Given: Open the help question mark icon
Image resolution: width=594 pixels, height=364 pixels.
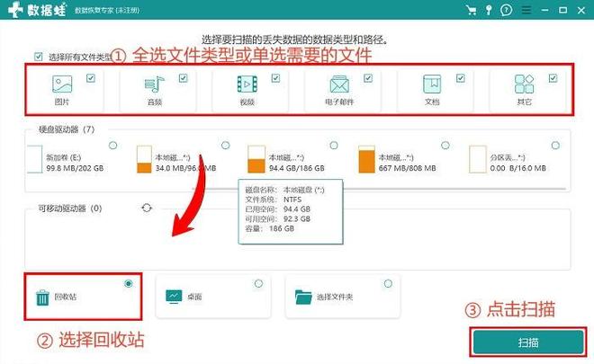Looking at the screenshot, I should click(506, 10).
